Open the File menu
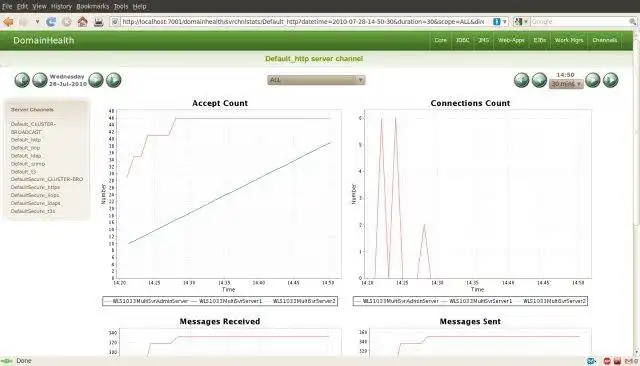 click(x=7, y=6)
